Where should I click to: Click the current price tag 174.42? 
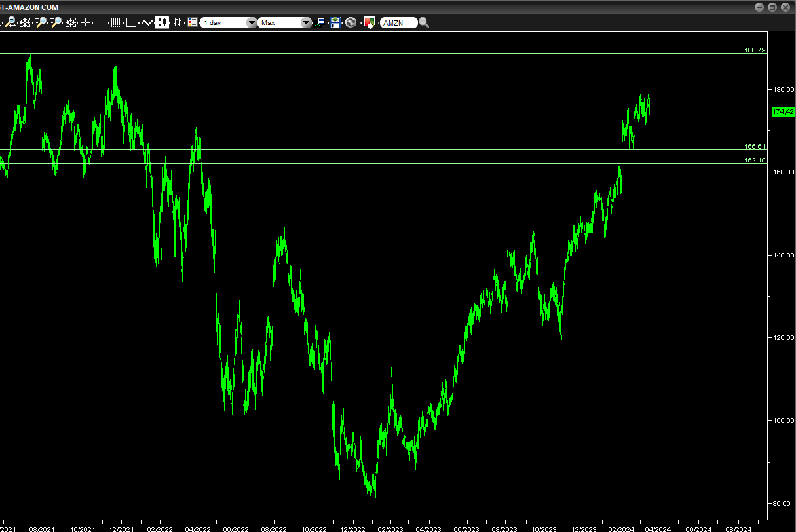783,112
